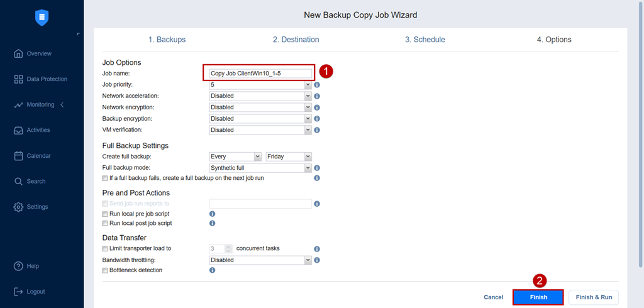The height and width of the screenshot is (308, 644).
Task: Open the Search magnifier icon
Action: click(18, 182)
